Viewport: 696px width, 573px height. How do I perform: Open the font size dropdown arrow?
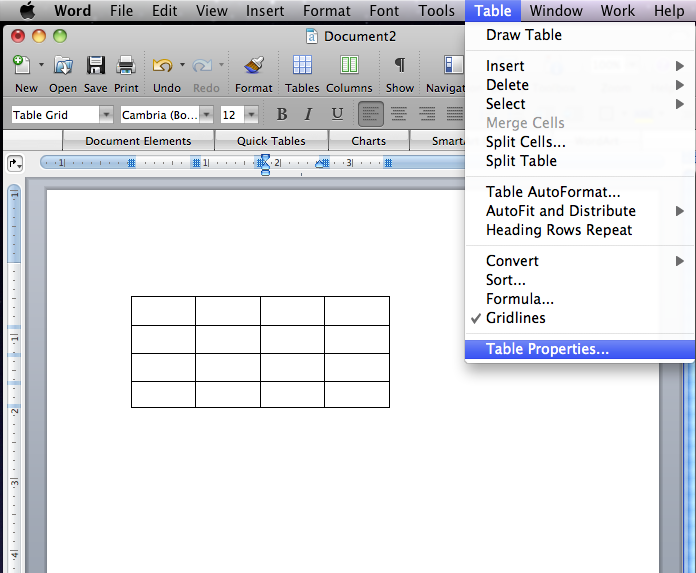pos(251,115)
